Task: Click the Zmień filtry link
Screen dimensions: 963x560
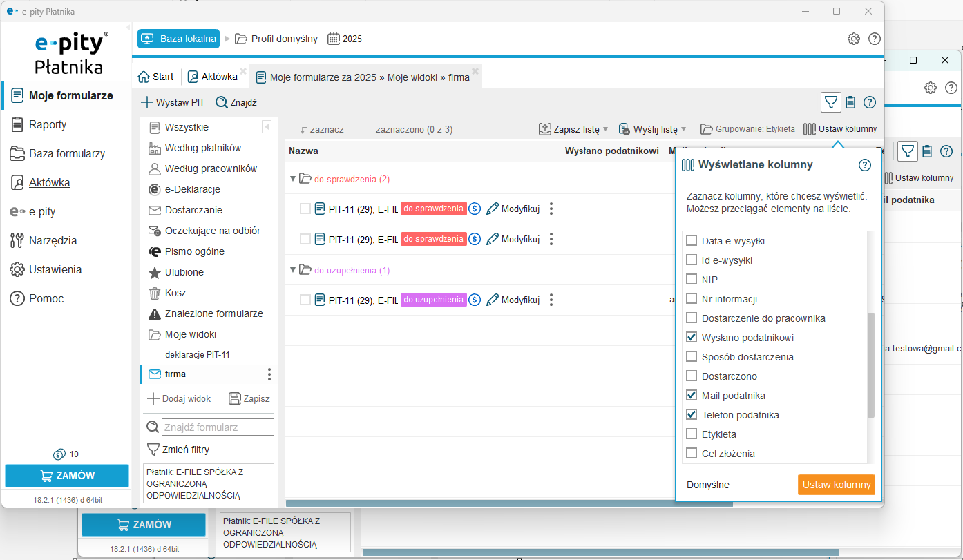Action: [x=185, y=450]
